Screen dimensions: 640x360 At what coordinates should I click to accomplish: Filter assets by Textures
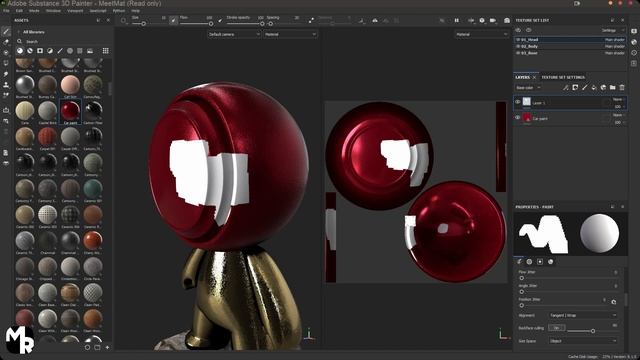click(x=80, y=51)
